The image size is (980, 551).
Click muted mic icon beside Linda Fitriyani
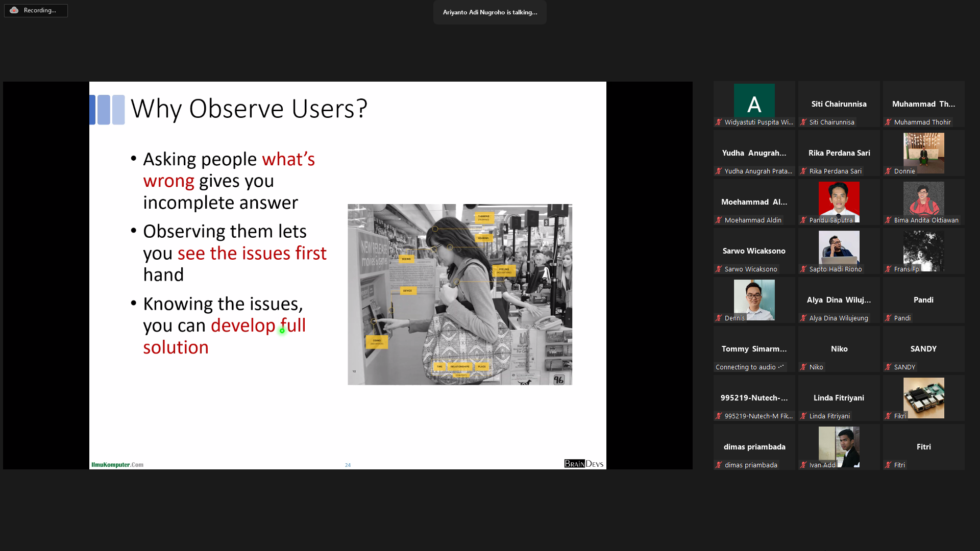click(803, 416)
